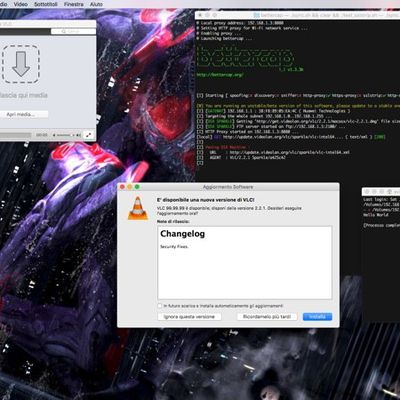This screenshot has width=400, height=400.
Task: Open the Sottotitoli menu
Action: 46,4
